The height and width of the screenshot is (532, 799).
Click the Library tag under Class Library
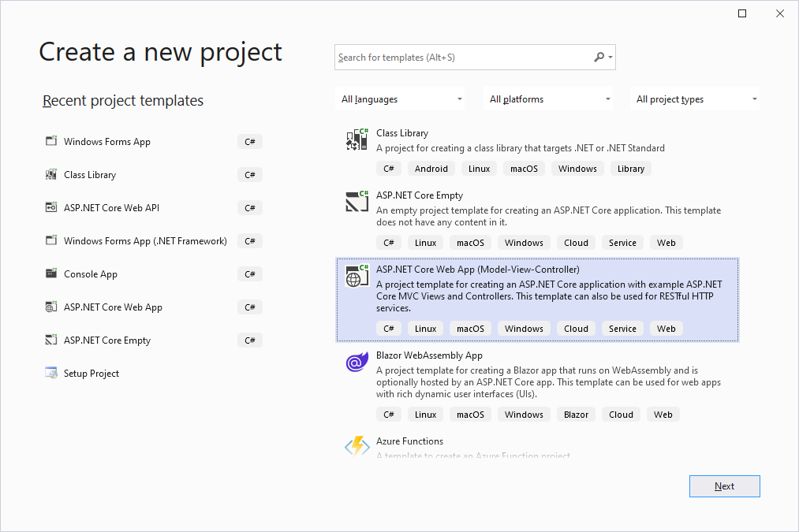[631, 169]
